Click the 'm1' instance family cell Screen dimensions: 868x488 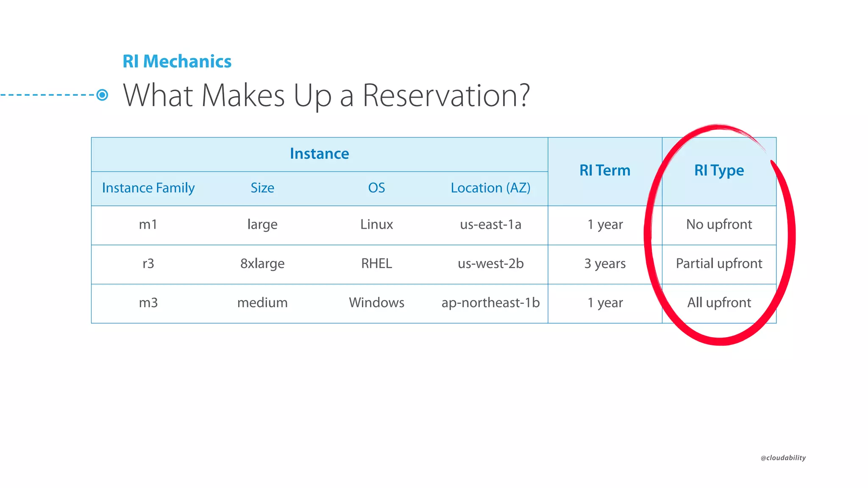tap(148, 224)
